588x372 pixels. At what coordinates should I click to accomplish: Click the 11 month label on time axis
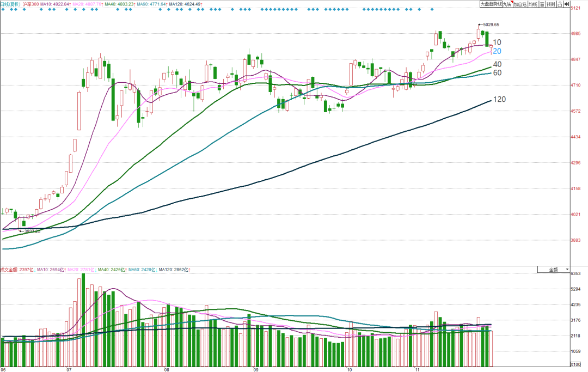click(417, 370)
